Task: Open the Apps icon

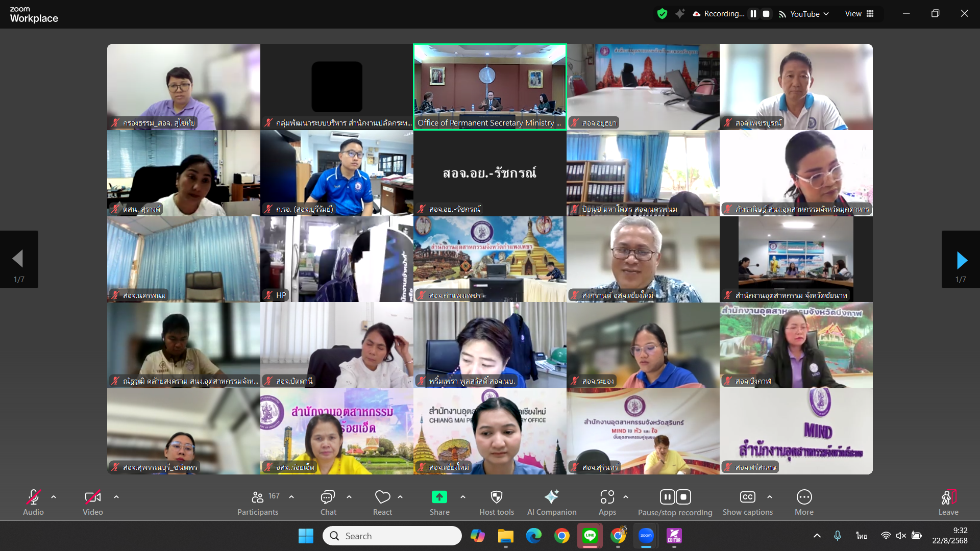Action: click(607, 497)
